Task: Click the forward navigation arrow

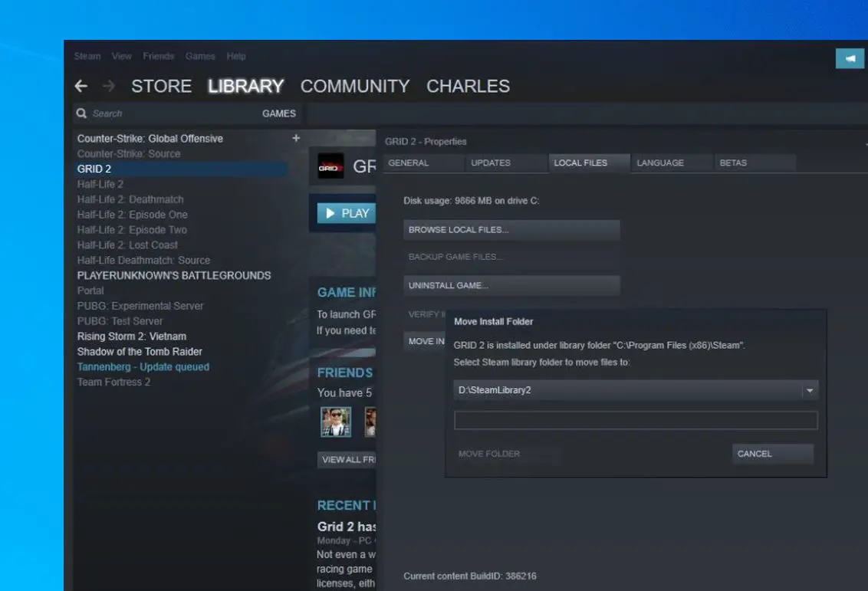Action: pyautogui.click(x=109, y=86)
